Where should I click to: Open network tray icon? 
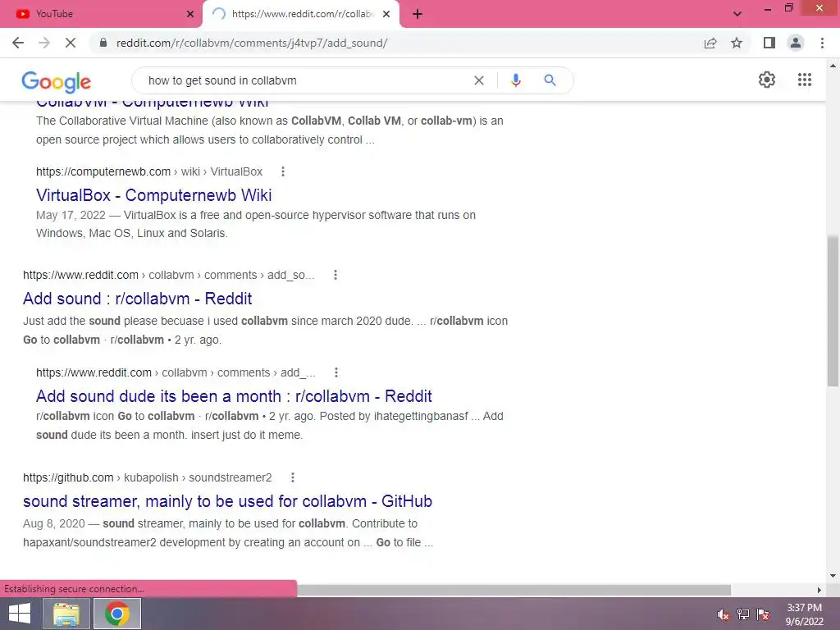click(x=743, y=614)
